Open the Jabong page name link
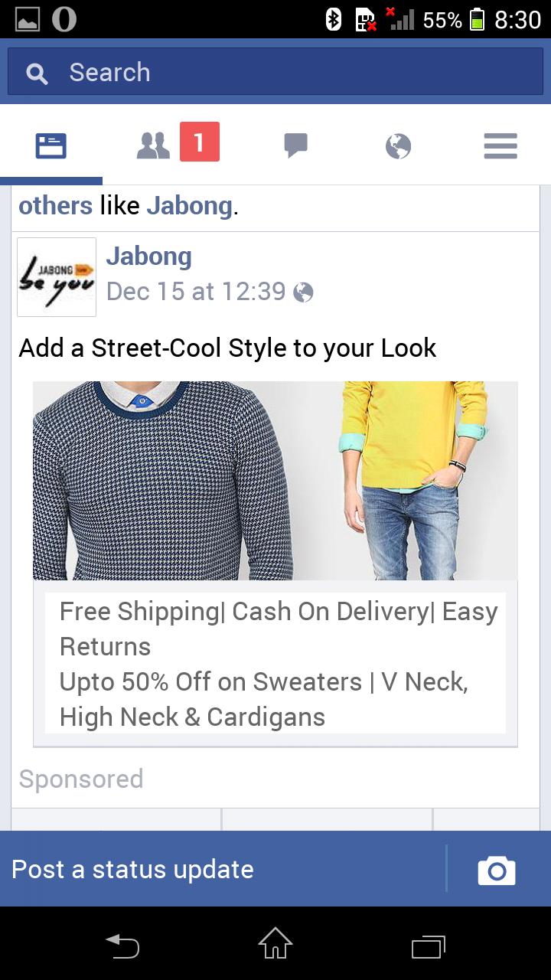Screen dimensions: 551x980 149,256
